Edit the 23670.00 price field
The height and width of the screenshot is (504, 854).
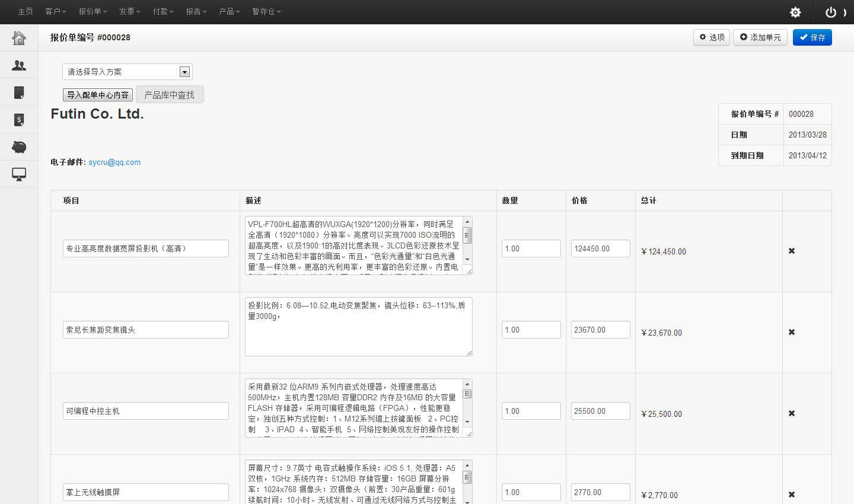click(601, 330)
